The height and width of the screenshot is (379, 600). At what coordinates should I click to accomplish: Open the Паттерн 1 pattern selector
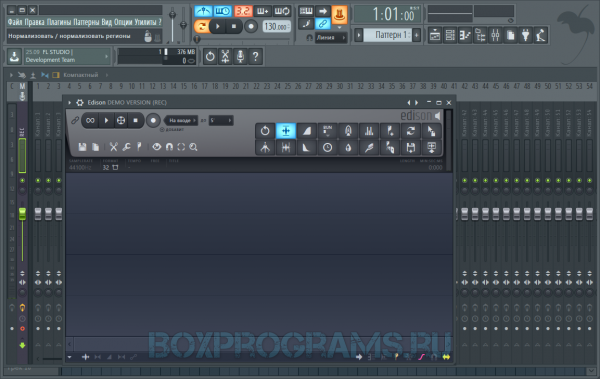pyautogui.click(x=387, y=35)
